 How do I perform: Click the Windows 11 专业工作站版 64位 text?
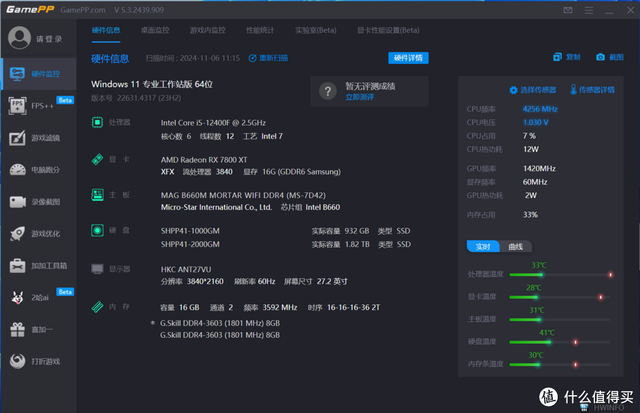pyautogui.click(x=152, y=84)
